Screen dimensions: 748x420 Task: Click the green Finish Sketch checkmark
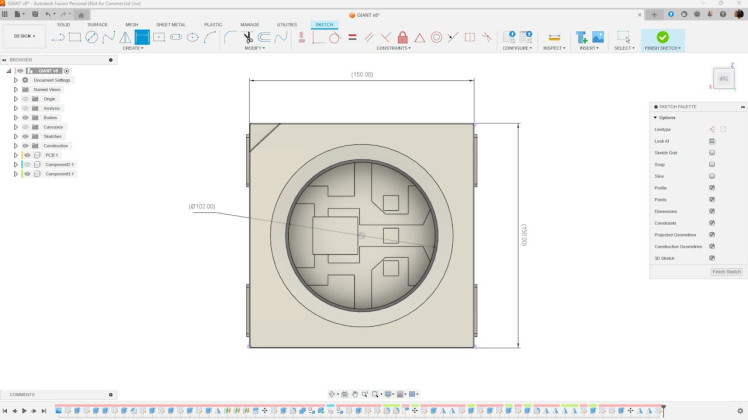tap(662, 36)
